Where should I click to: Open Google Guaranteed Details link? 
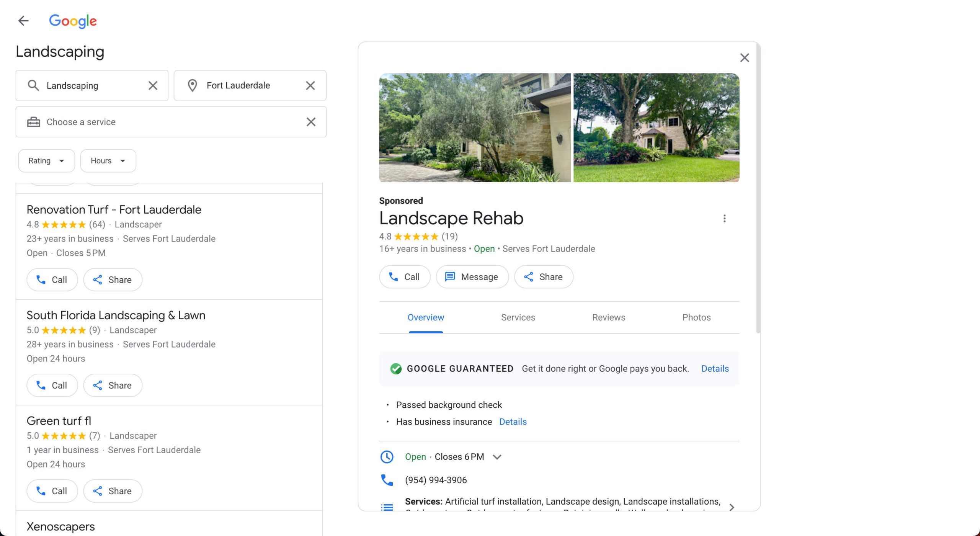point(715,369)
